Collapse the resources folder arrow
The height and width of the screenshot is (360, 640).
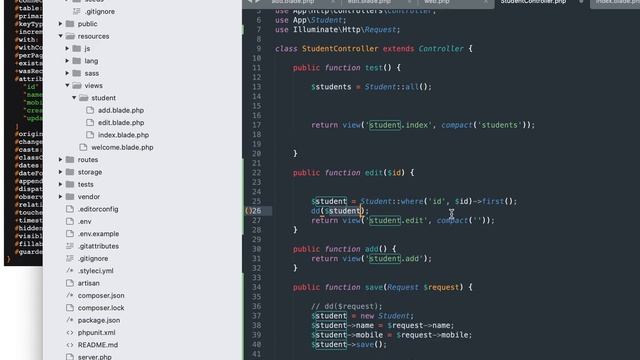60,36
